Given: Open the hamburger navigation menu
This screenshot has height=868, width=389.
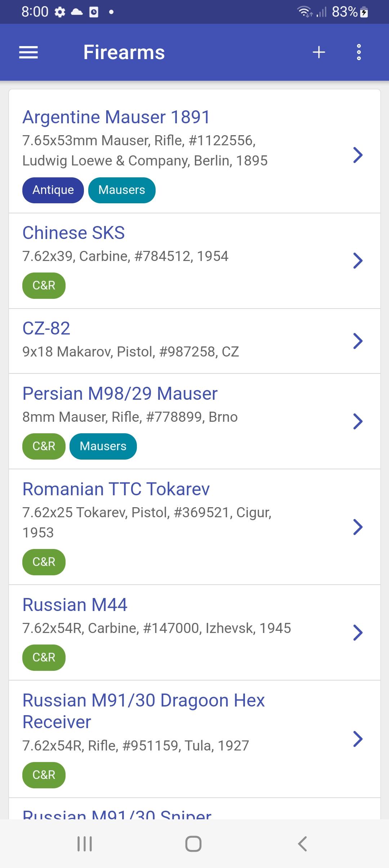Looking at the screenshot, I should coord(28,53).
